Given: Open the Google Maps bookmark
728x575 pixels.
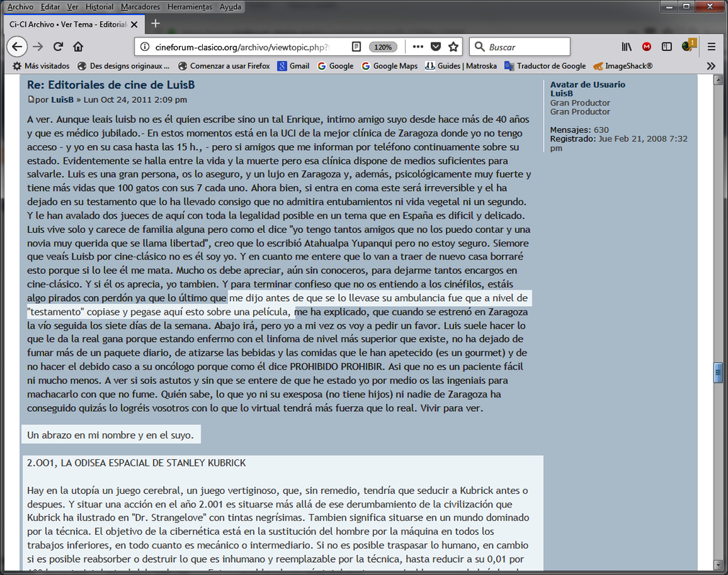Looking at the screenshot, I should (389, 66).
